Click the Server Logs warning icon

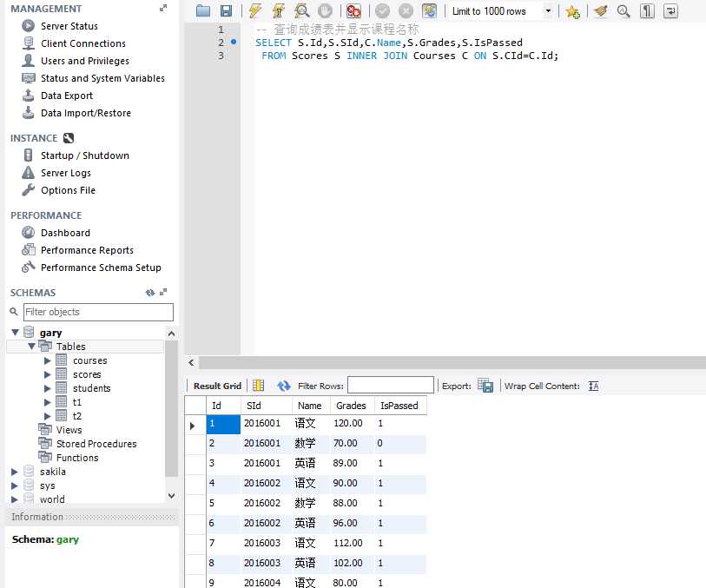28,173
